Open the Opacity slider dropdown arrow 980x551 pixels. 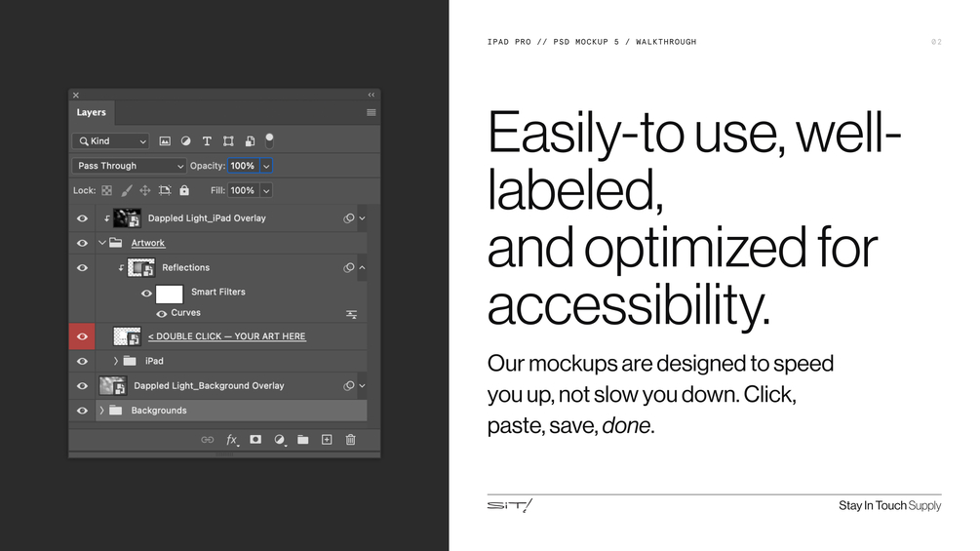[x=266, y=166]
